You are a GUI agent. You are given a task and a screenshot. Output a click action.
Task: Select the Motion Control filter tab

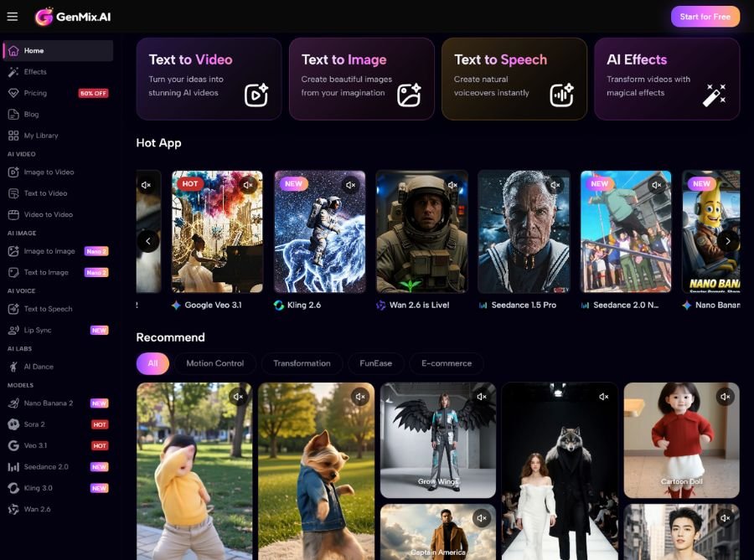click(214, 363)
